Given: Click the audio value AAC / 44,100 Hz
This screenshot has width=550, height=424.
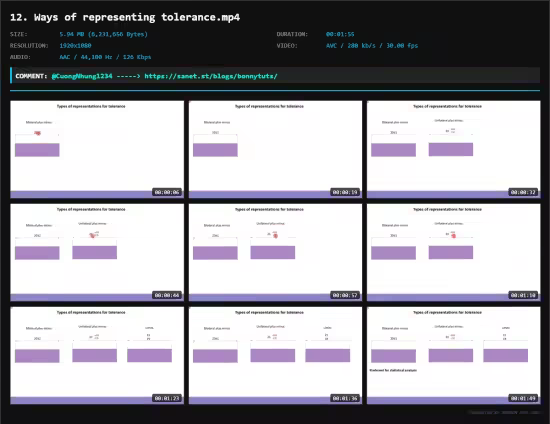Looking at the screenshot, I should coord(105,57).
